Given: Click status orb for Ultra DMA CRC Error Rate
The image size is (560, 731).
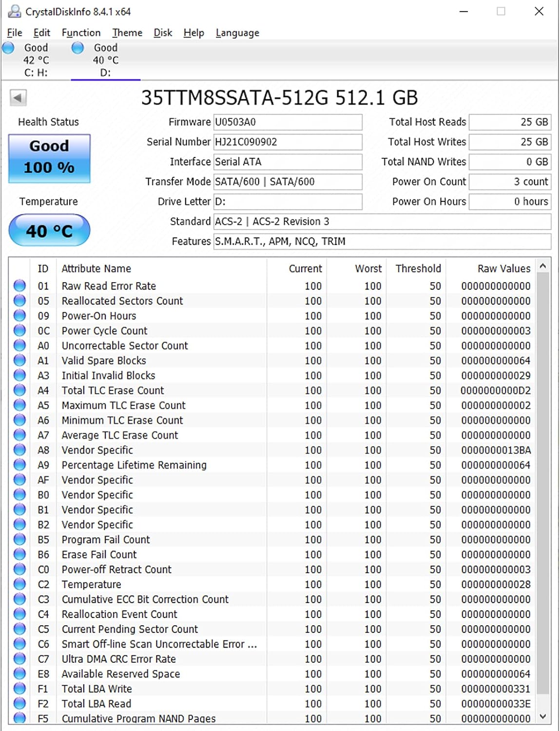Looking at the screenshot, I should click(19, 659).
